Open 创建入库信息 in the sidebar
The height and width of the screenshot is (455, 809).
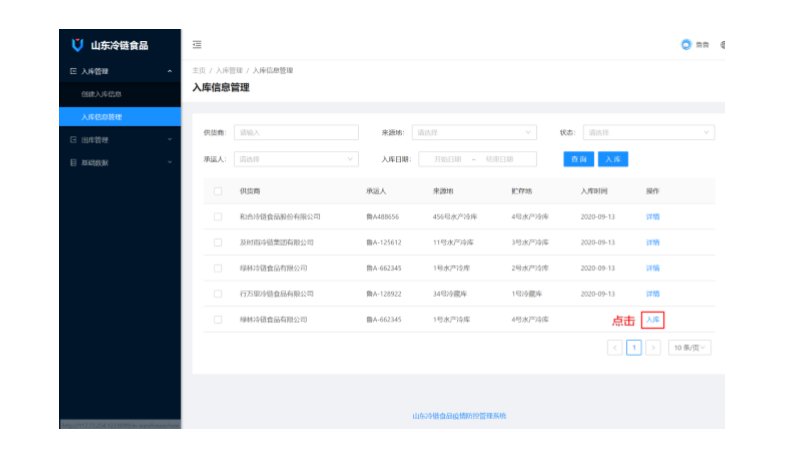[102, 94]
